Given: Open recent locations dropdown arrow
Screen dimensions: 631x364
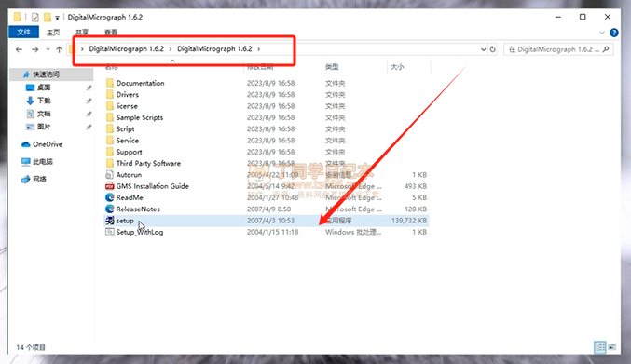Looking at the screenshot, I should pyautogui.click(x=48, y=49).
